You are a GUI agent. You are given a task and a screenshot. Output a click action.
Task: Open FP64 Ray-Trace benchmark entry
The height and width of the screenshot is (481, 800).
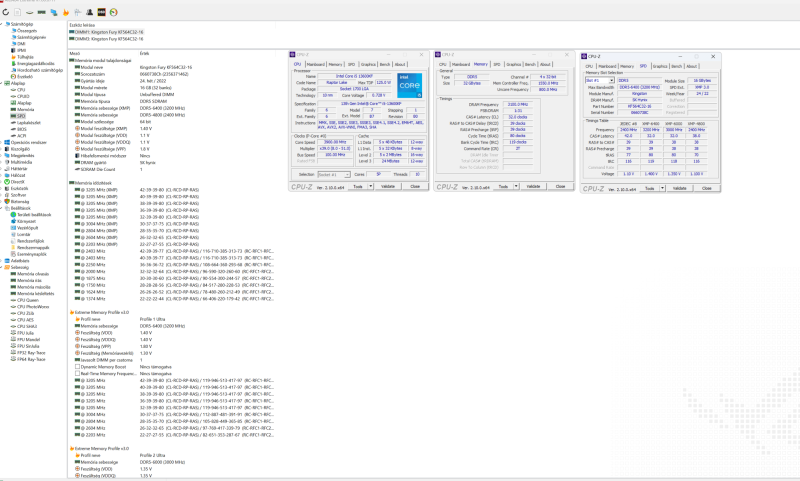31,360
